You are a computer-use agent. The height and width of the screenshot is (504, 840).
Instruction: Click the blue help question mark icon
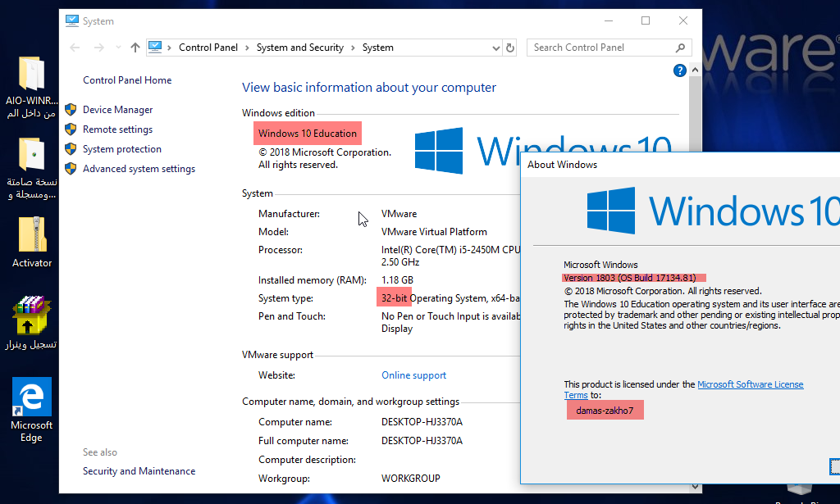click(679, 71)
